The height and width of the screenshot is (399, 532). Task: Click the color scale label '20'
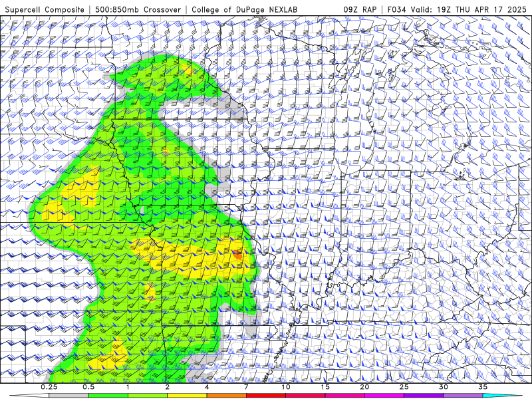364,387
